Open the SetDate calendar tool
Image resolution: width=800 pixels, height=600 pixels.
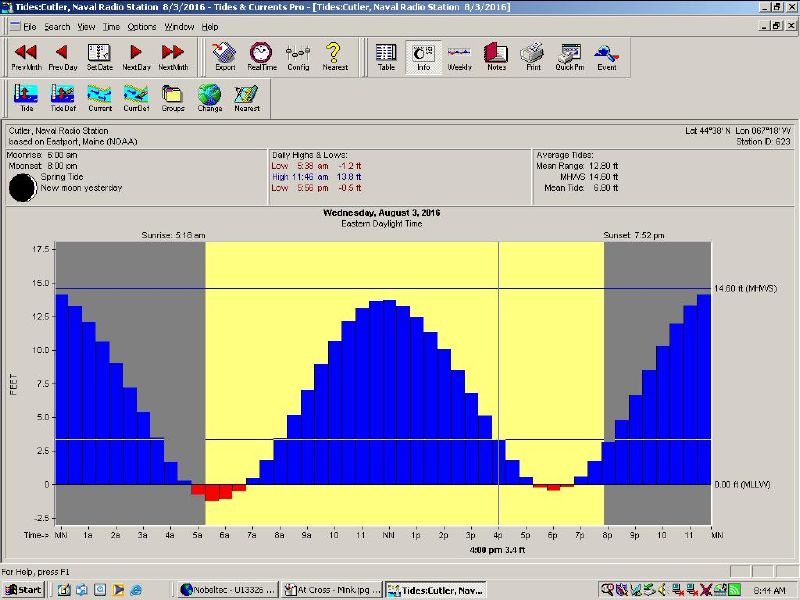pos(99,56)
